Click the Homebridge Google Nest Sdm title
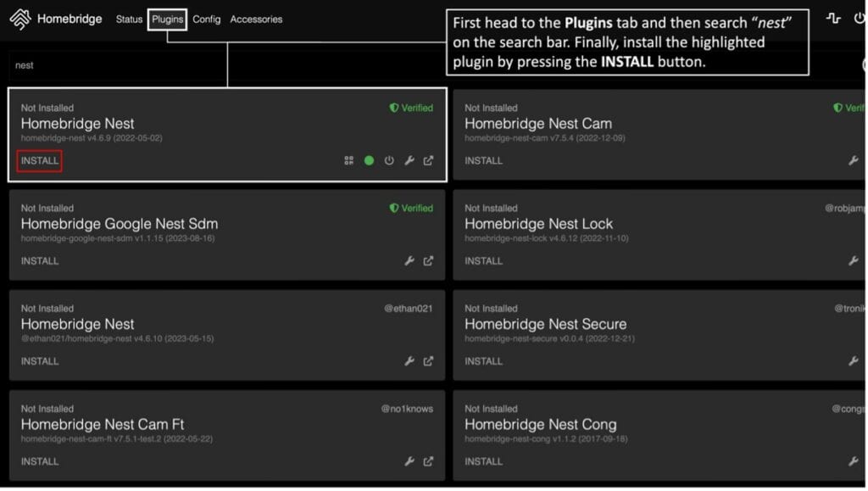The height and width of the screenshot is (491, 868). coord(120,224)
